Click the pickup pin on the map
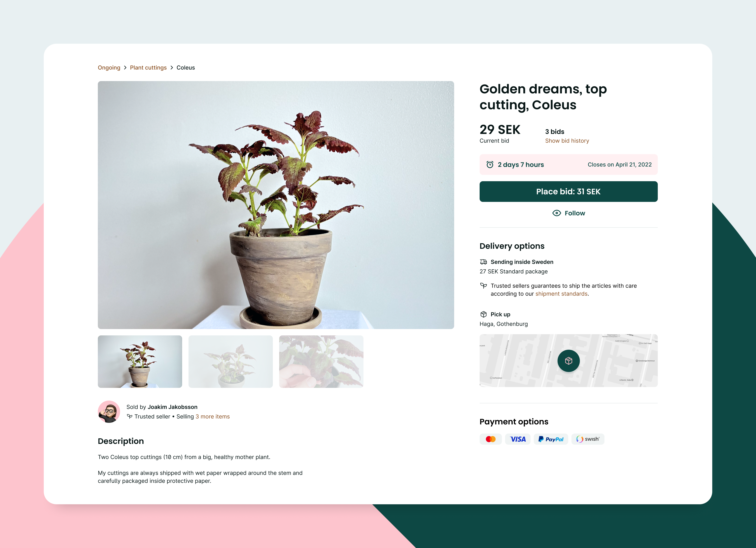This screenshot has width=756, height=548. pyautogui.click(x=569, y=361)
